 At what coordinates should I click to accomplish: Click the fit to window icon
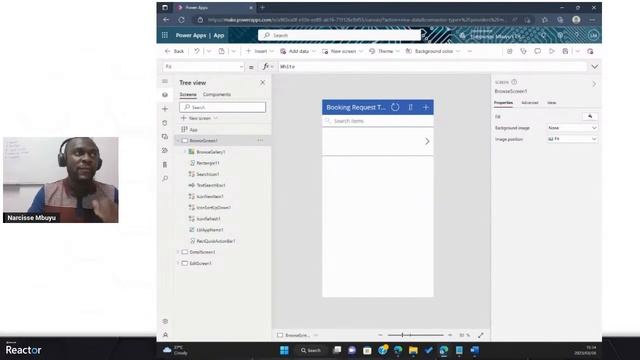[481, 335]
